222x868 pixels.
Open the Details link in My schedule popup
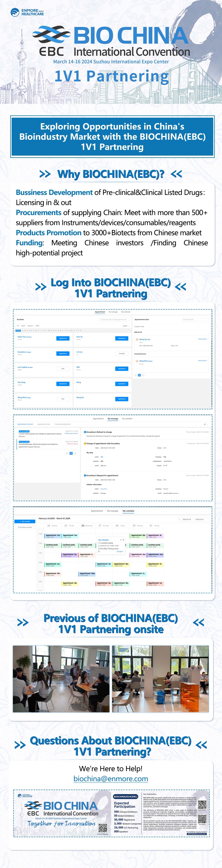[x=120, y=551]
